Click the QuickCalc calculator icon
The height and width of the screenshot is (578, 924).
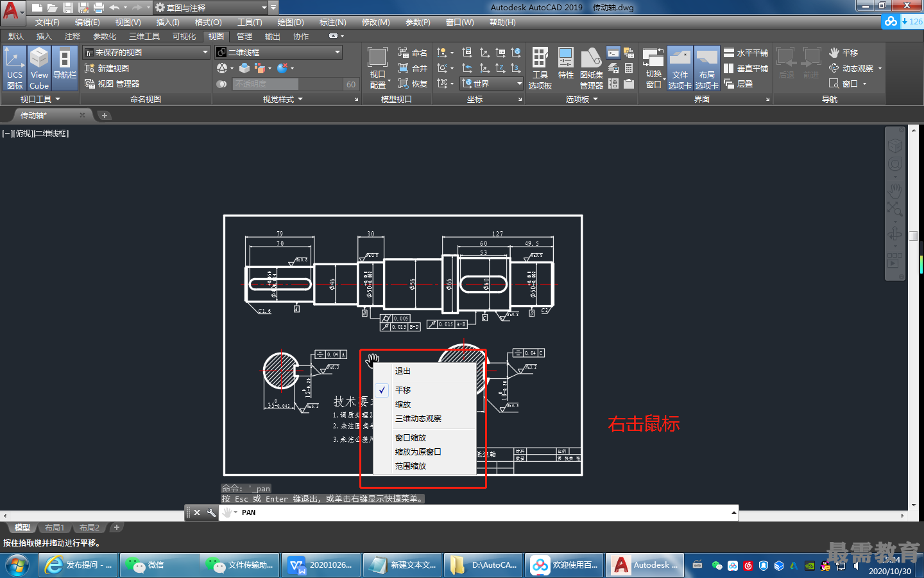[629, 68]
